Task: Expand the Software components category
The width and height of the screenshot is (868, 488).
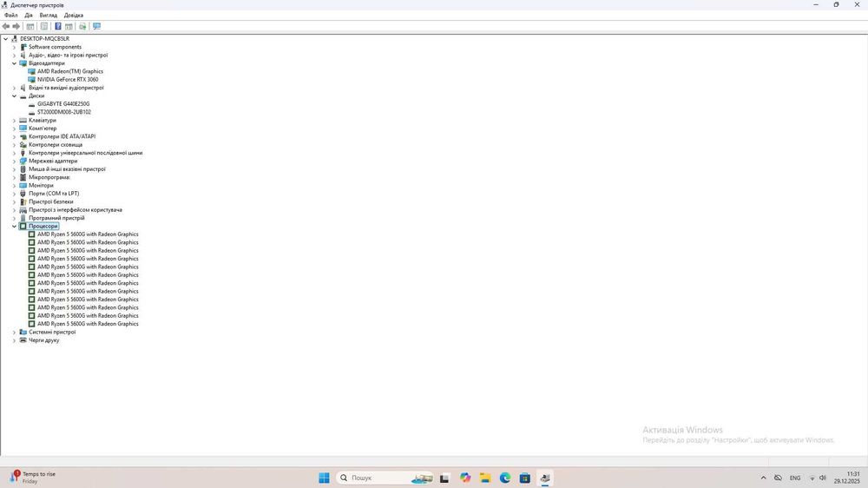Action: [x=15, y=47]
